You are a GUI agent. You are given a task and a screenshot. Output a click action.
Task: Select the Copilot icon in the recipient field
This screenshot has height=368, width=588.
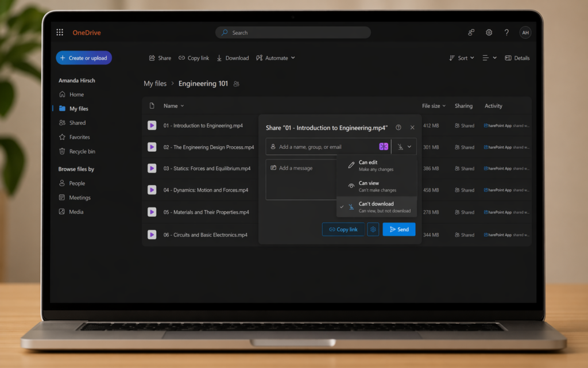coord(384,147)
